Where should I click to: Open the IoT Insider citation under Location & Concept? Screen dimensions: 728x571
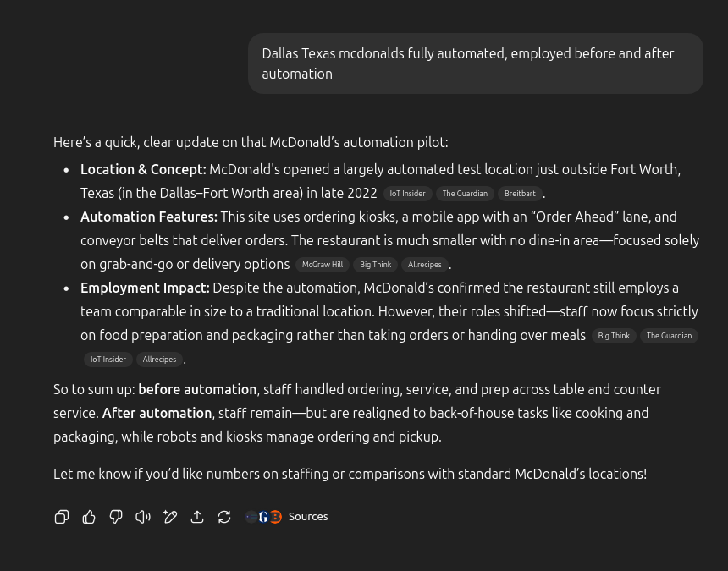coord(408,194)
